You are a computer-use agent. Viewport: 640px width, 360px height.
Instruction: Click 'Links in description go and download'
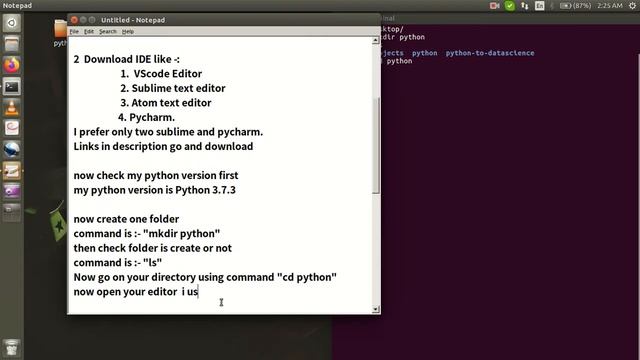[x=163, y=147]
